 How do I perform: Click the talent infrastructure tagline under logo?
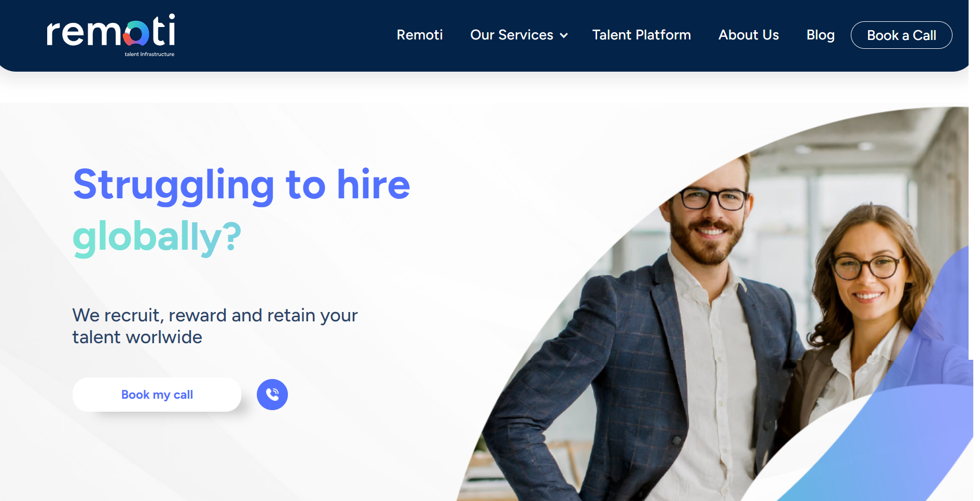pyautogui.click(x=149, y=54)
